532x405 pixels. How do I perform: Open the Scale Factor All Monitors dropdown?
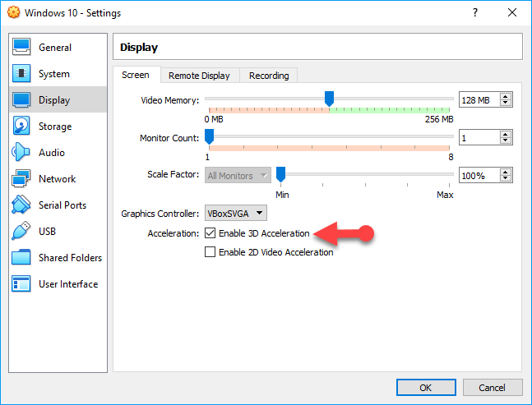click(x=238, y=175)
